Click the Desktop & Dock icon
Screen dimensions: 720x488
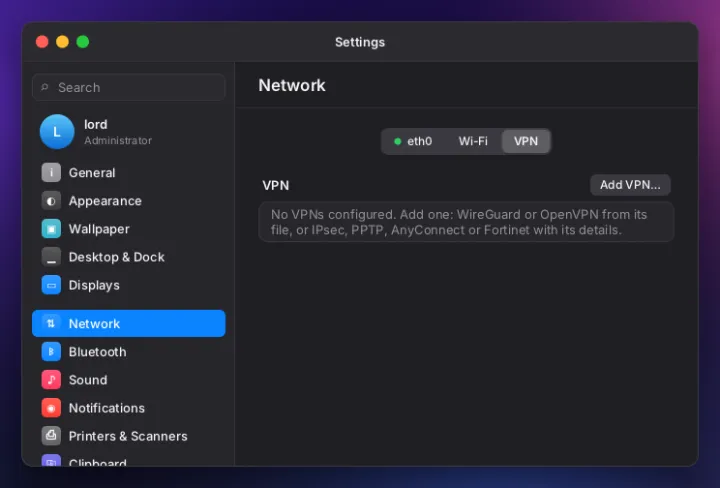pos(51,257)
